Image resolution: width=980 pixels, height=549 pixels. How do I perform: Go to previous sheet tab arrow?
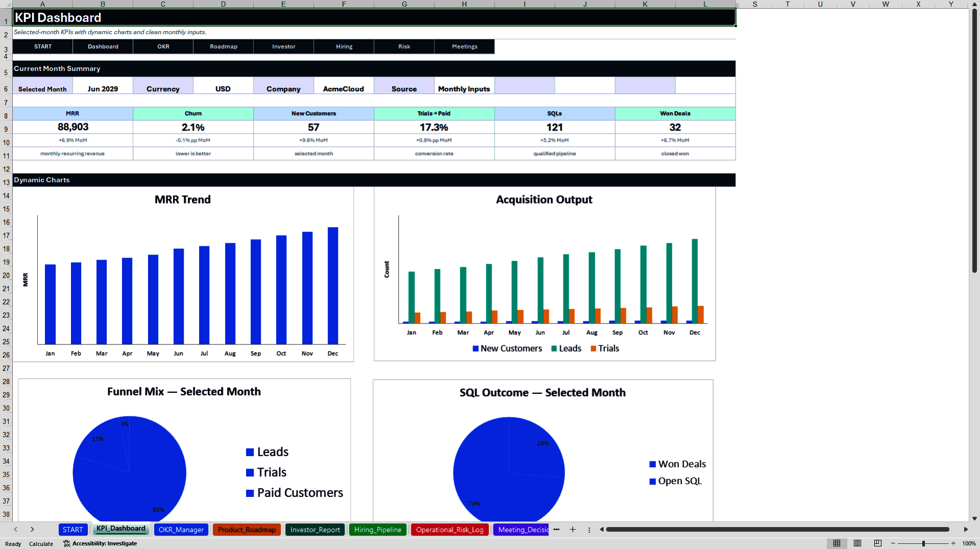[x=16, y=530]
